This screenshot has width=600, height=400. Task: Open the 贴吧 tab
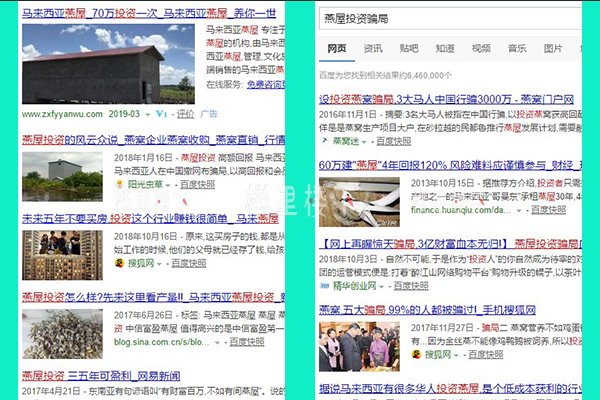(x=409, y=49)
